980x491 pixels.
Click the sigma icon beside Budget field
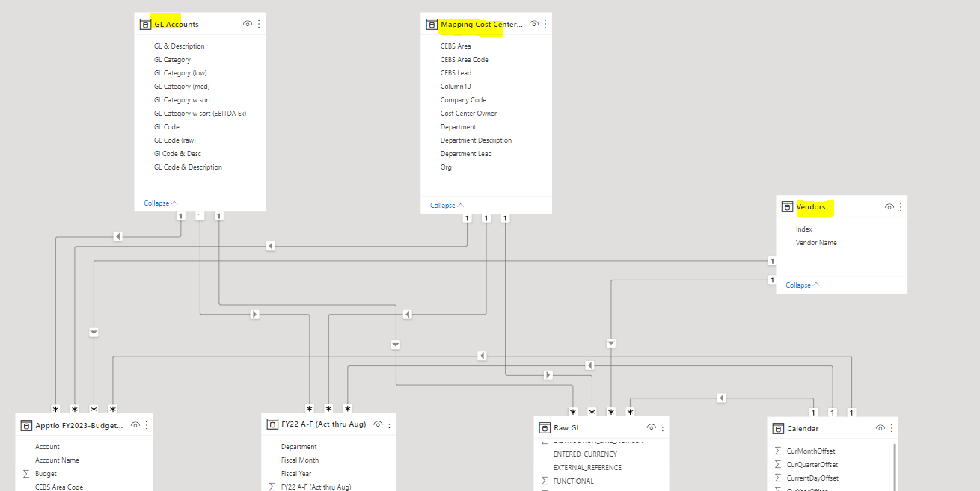pos(26,474)
